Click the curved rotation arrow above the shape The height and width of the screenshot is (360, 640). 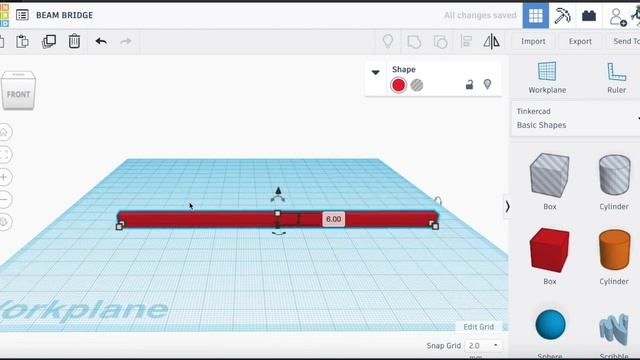coord(278,199)
